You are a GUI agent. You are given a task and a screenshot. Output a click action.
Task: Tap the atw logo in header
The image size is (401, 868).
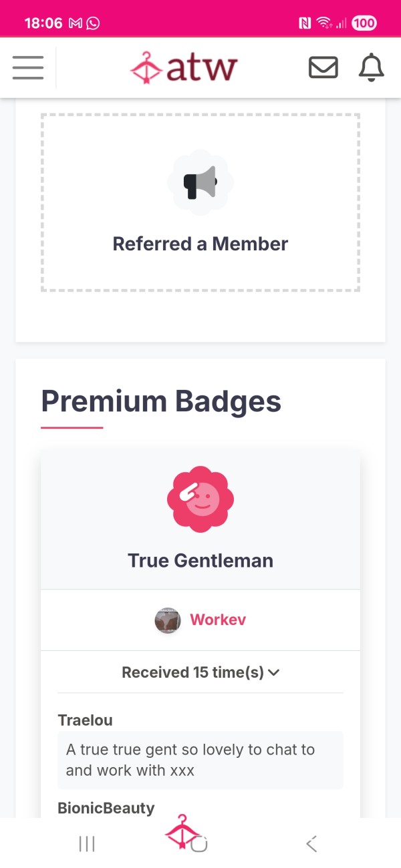[184, 67]
